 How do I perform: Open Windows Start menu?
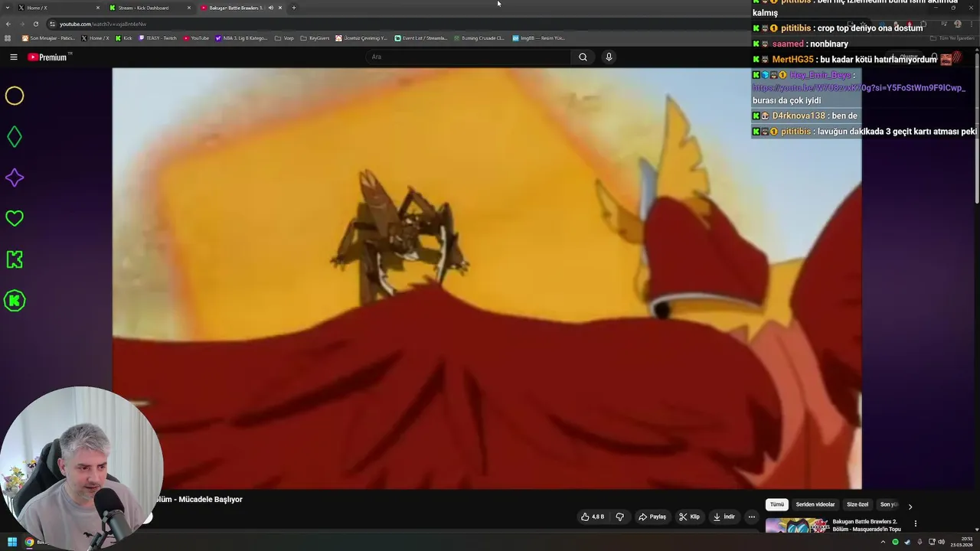pos(12,542)
